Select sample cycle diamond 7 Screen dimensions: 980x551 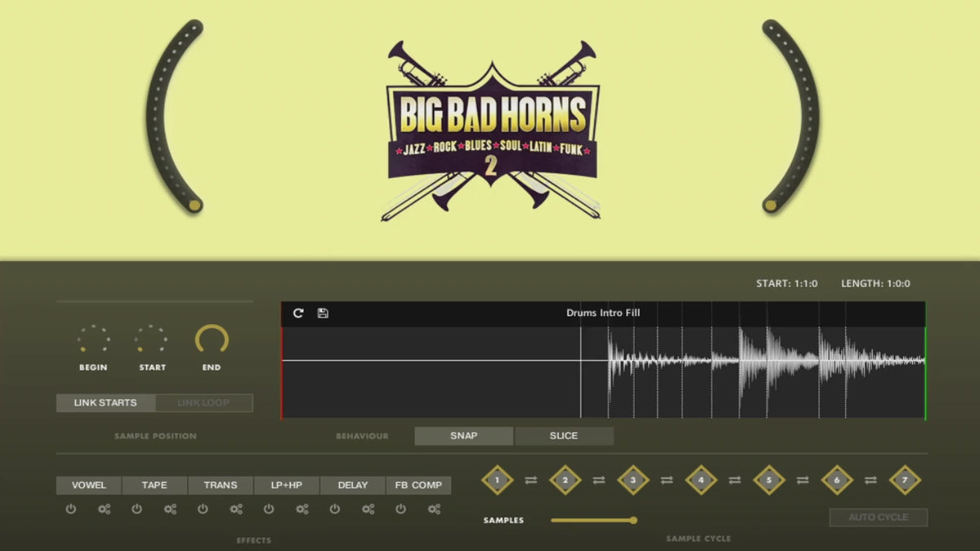[x=904, y=480]
